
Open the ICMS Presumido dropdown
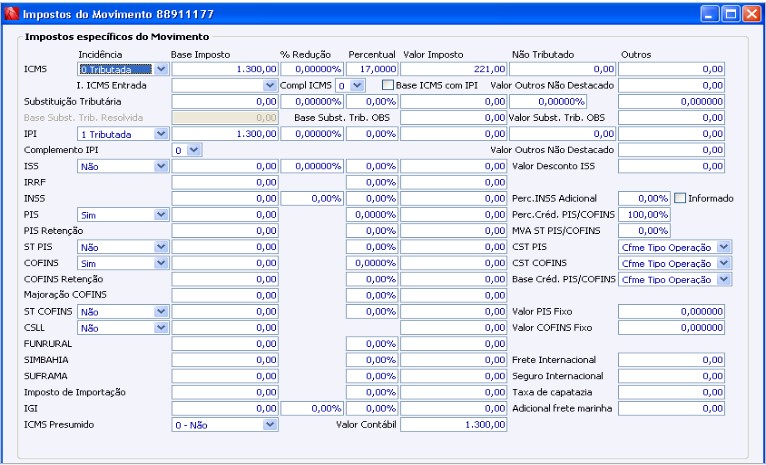tap(270, 425)
